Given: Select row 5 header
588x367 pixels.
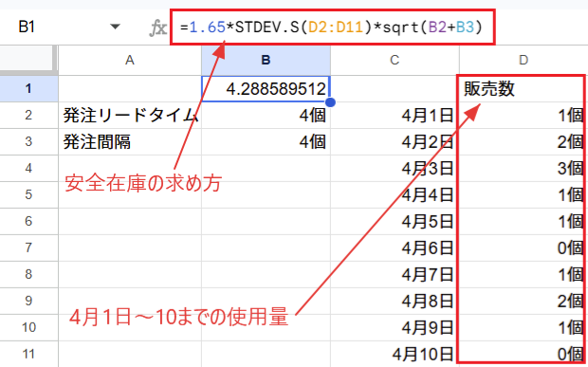Looking at the screenshot, I should [x=28, y=194].
